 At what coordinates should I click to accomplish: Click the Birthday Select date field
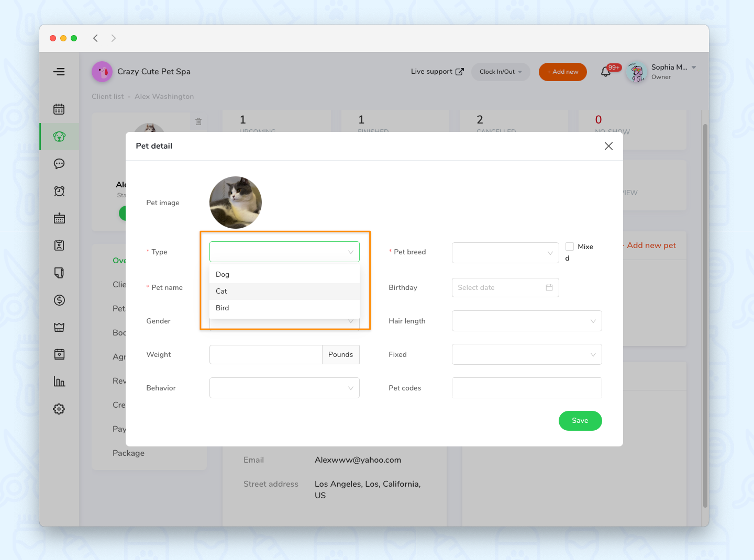[x=505, y=287]
